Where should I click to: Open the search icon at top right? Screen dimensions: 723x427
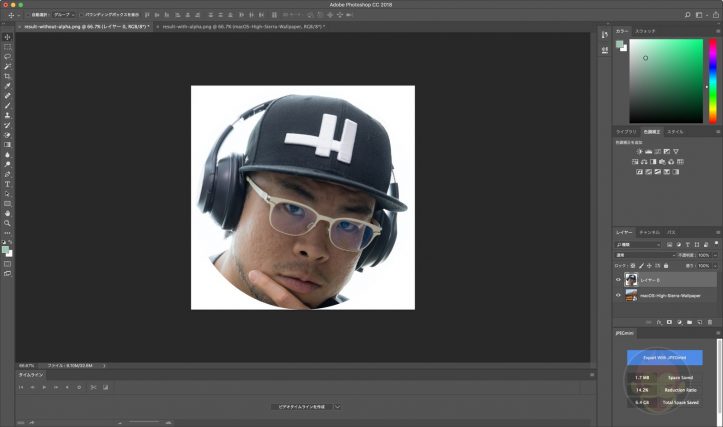(x=689, y=16)
